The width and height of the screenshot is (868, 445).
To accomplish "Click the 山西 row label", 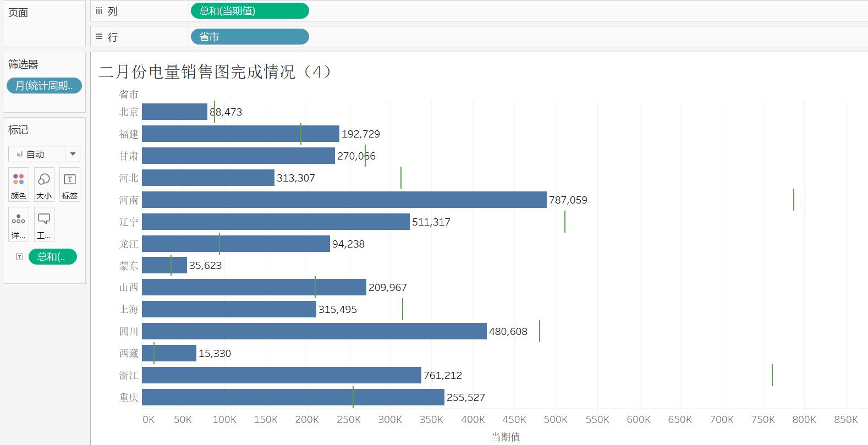I will [x=129, y=287].
